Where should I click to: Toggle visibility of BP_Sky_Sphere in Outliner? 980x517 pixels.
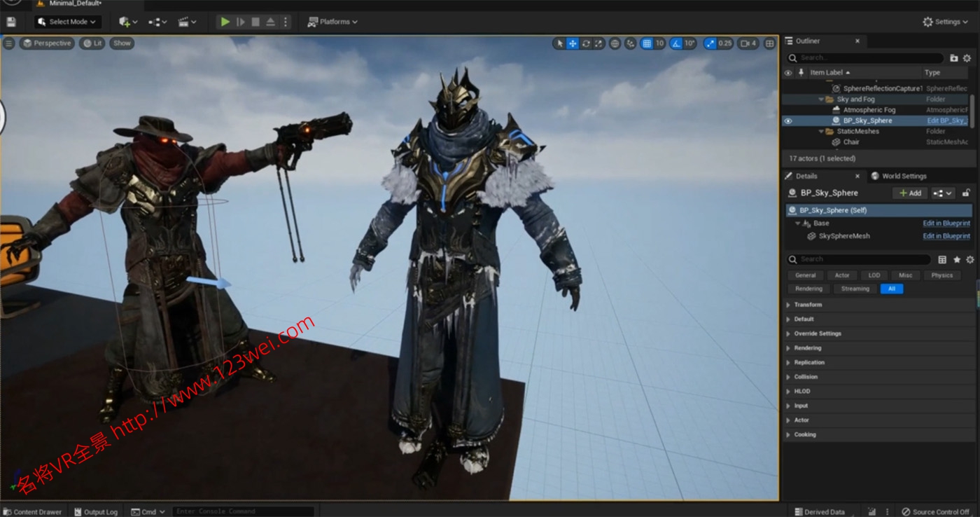[787, 120]
